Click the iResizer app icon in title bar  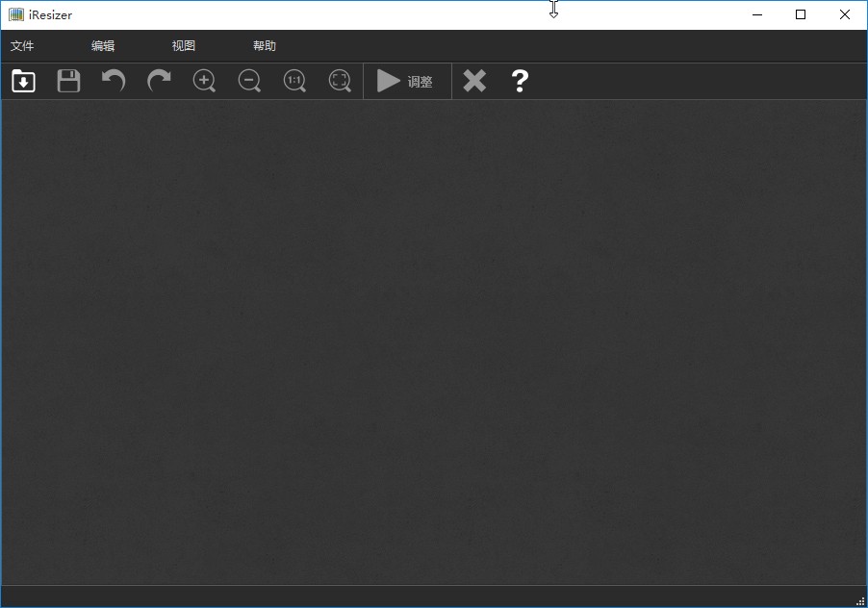[16, 15]
